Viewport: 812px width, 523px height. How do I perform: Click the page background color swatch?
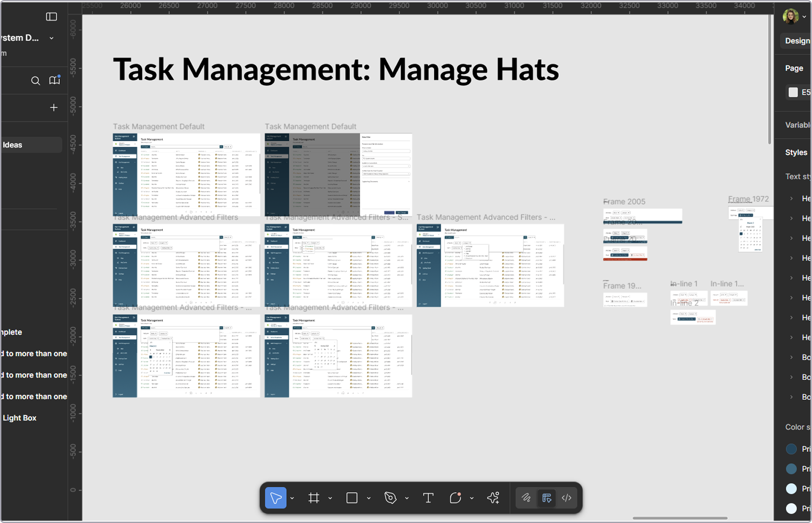coord(793,92)
